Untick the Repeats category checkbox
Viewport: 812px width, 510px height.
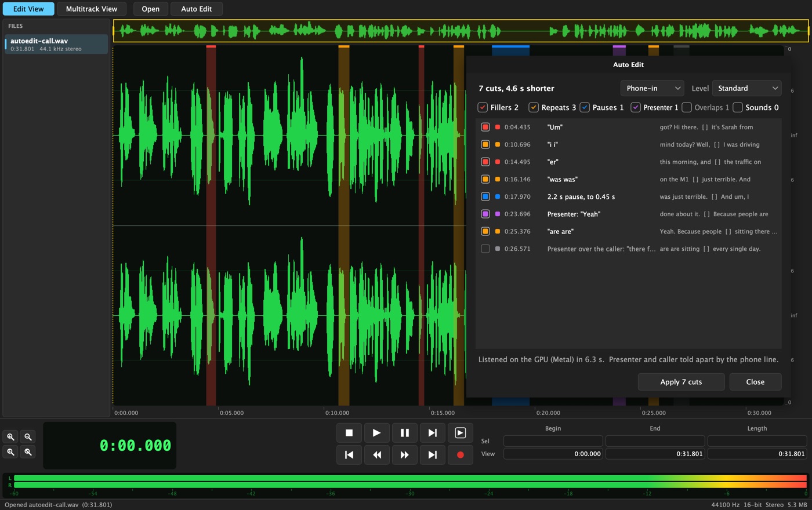[x=534, y=107]
